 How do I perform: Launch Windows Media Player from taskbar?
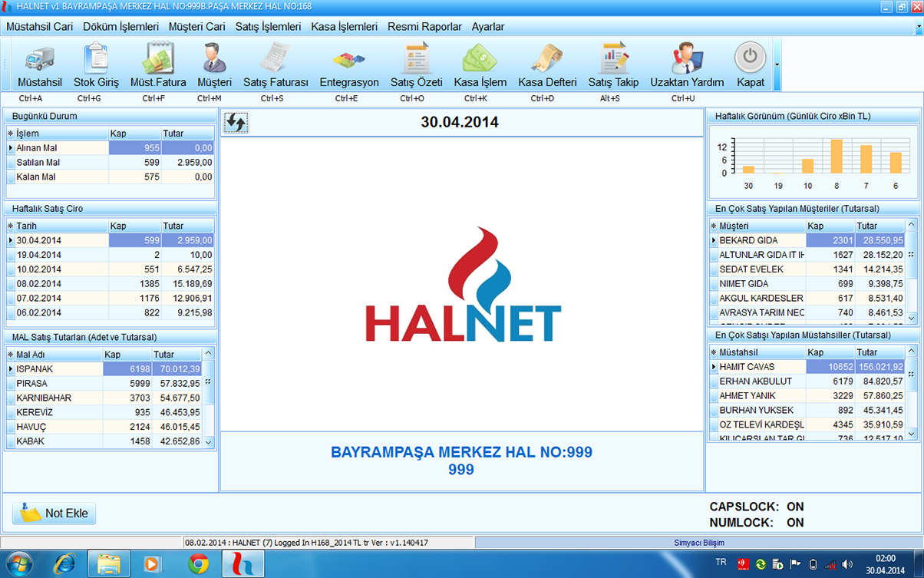coord(152,564)
